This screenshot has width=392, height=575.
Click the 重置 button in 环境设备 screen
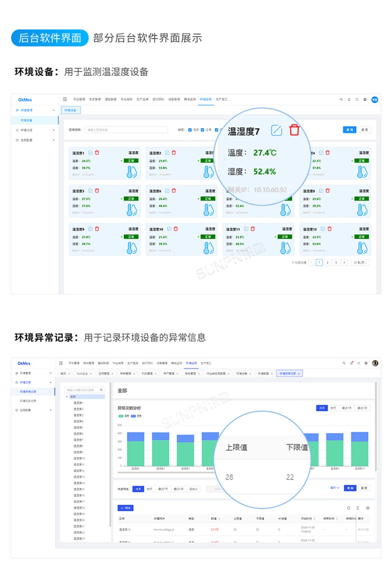click(364, 130)
